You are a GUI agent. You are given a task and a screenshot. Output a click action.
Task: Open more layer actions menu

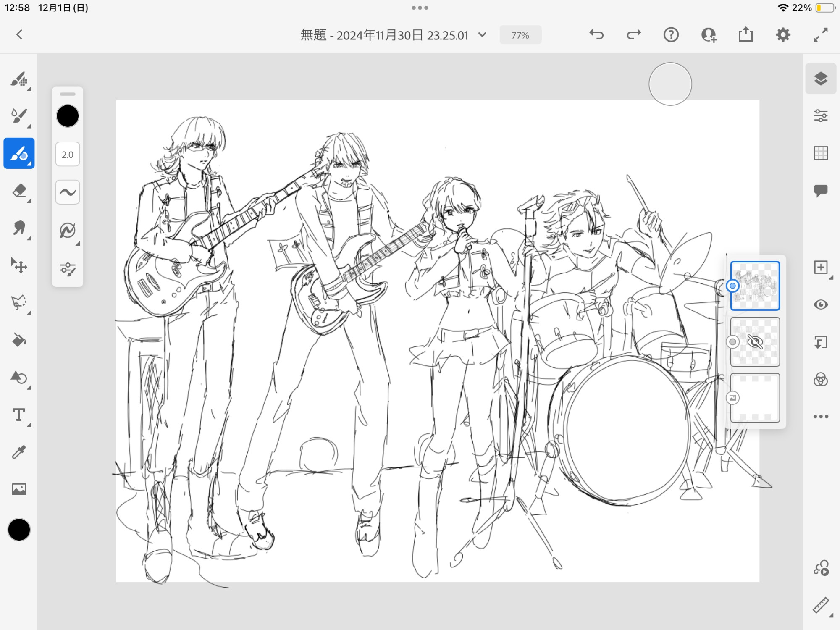(821, 417)
